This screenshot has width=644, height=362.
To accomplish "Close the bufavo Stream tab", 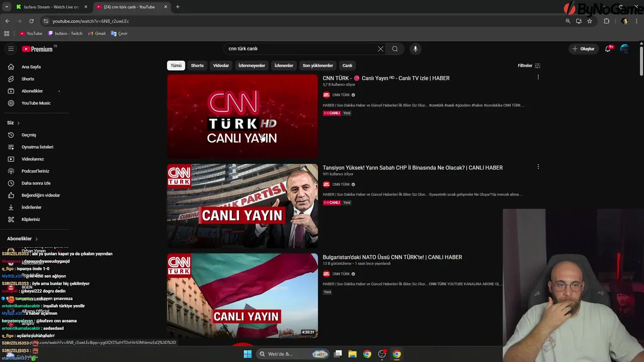I will tap(86, 7).
